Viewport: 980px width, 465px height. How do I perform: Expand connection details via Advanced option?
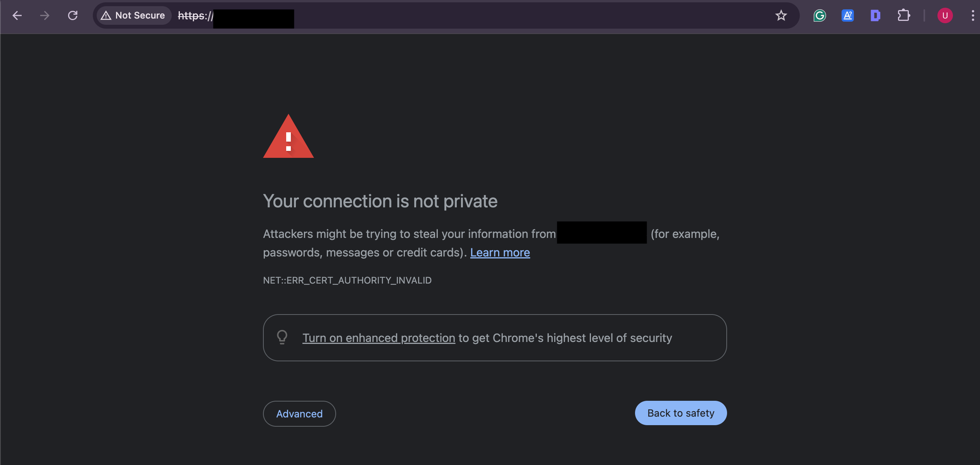299,413
